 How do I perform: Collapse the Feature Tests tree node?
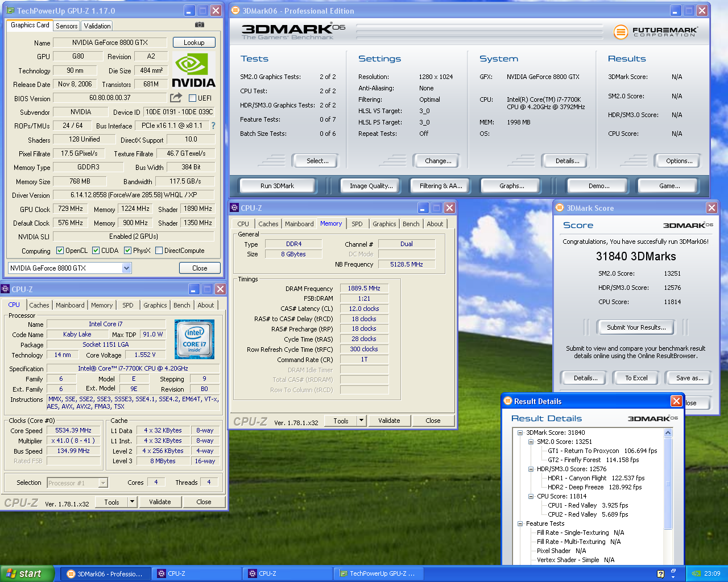click(x=520, y=523)
